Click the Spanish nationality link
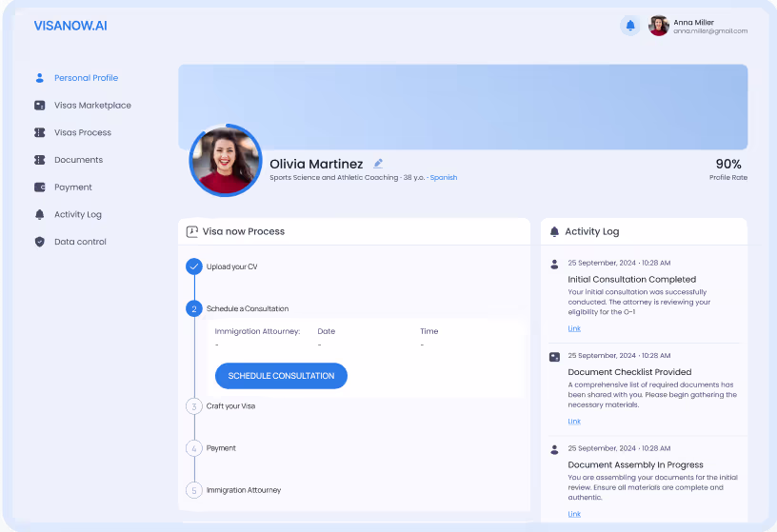The width and height of the screenshot is (777, 532). (x=444, y=177)
